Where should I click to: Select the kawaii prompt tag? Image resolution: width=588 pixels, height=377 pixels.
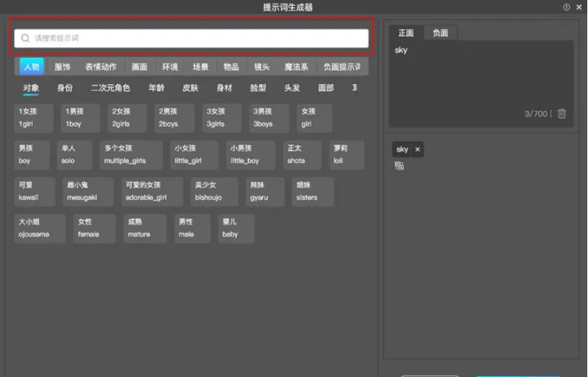point(35,191)
